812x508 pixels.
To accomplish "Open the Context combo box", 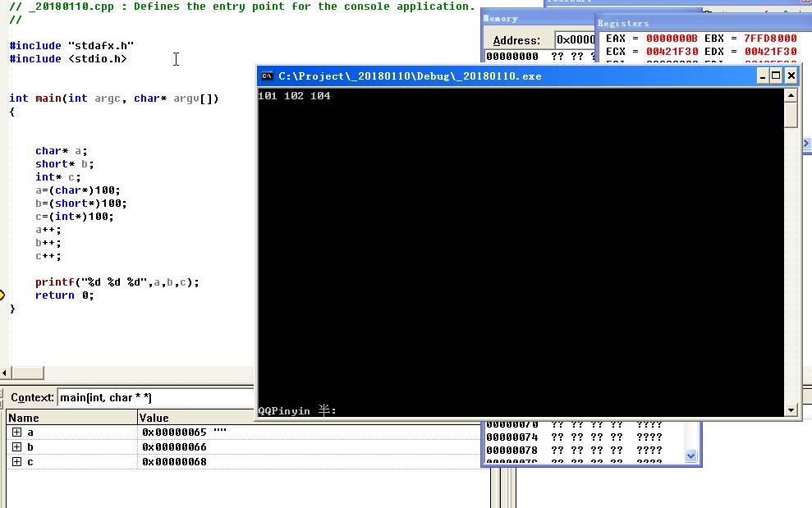I will pyautogui.click(x=156, y=397).
